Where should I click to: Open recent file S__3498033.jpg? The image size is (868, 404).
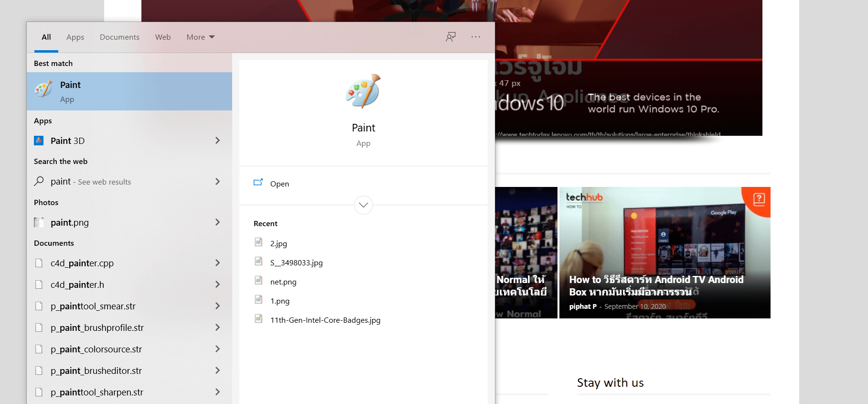[296, 262]
